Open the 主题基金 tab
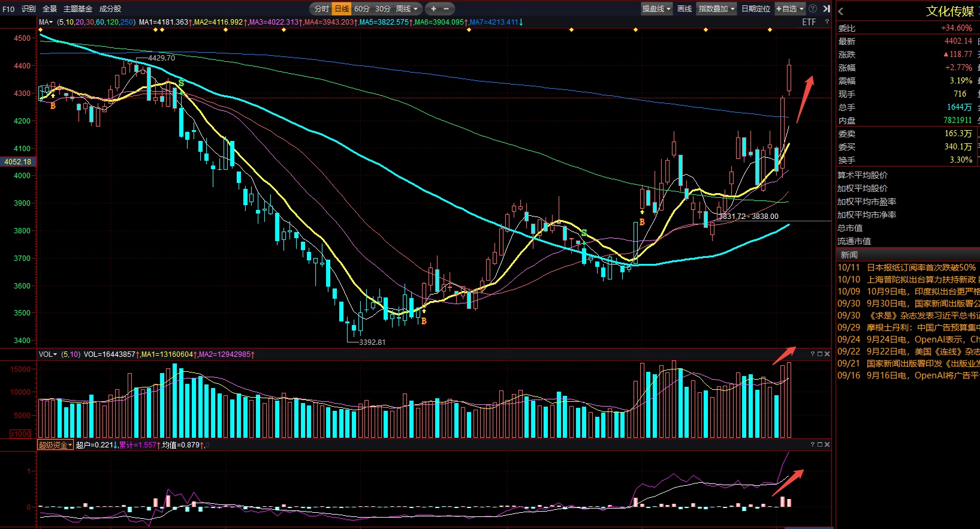980x529 pixels. [78, 9]
